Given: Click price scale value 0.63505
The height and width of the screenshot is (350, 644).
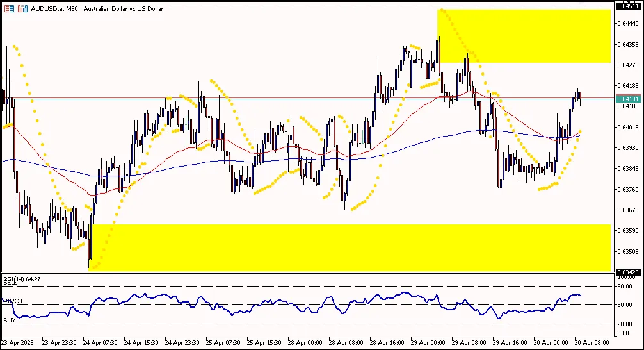Looking at the screenshot, I should pos(628,251).
